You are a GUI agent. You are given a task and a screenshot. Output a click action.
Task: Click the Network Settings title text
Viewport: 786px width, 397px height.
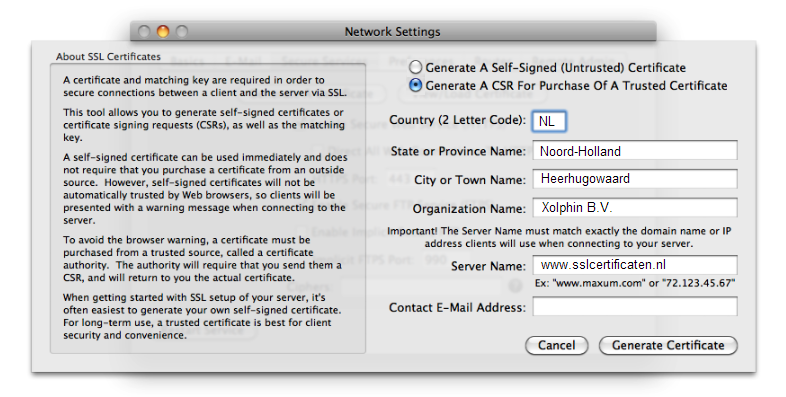pos(392,32)
